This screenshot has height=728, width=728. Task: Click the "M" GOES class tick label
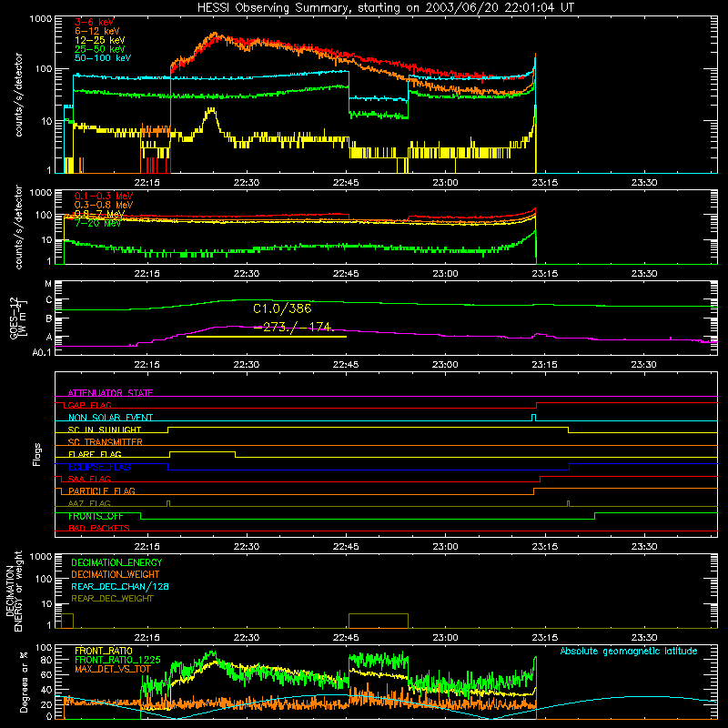click(48, 283)
